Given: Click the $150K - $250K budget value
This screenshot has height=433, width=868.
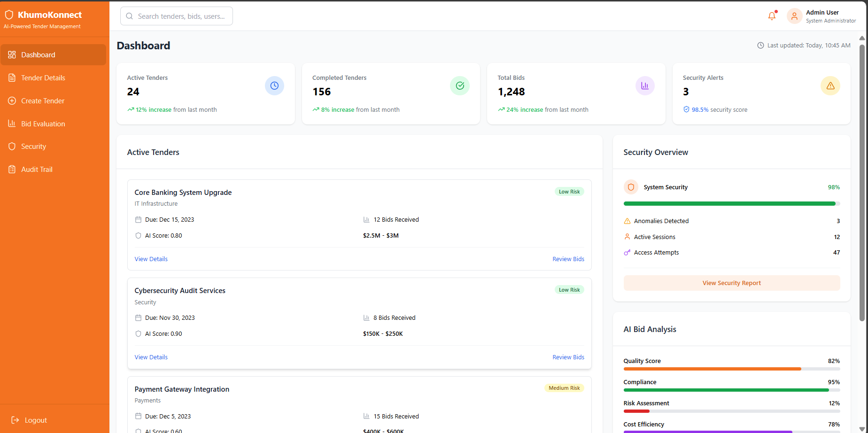Looking at the screenshot, I should tap(383, 333).
